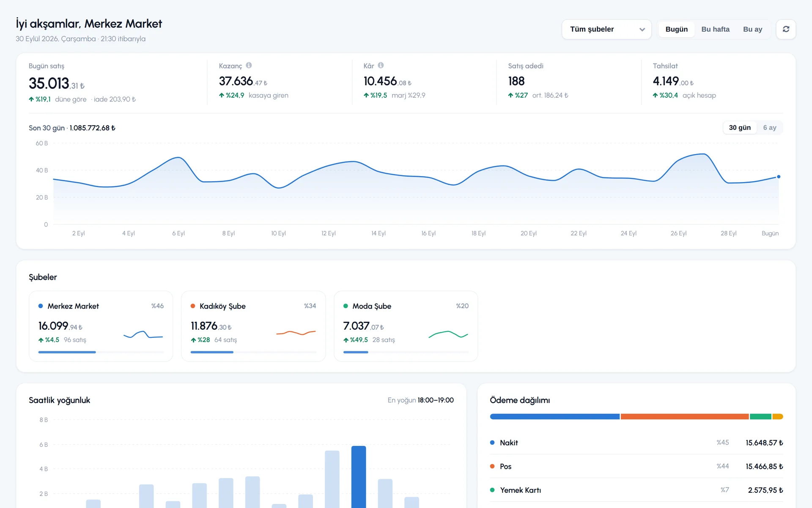Click the orange Pos payment bar segment
The image size is (812, 508).
coord(684,417)
